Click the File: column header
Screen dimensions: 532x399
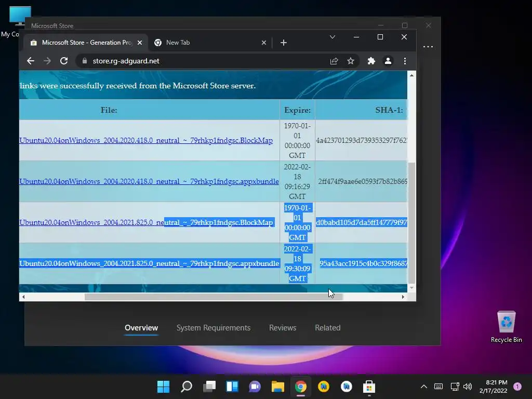pyautogui.click(x=109, y=110)
